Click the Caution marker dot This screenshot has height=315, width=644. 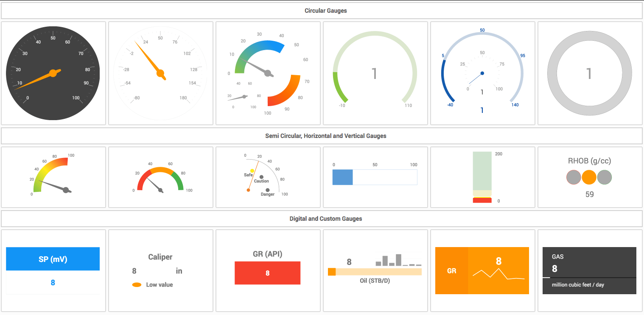tap(261, 177)
